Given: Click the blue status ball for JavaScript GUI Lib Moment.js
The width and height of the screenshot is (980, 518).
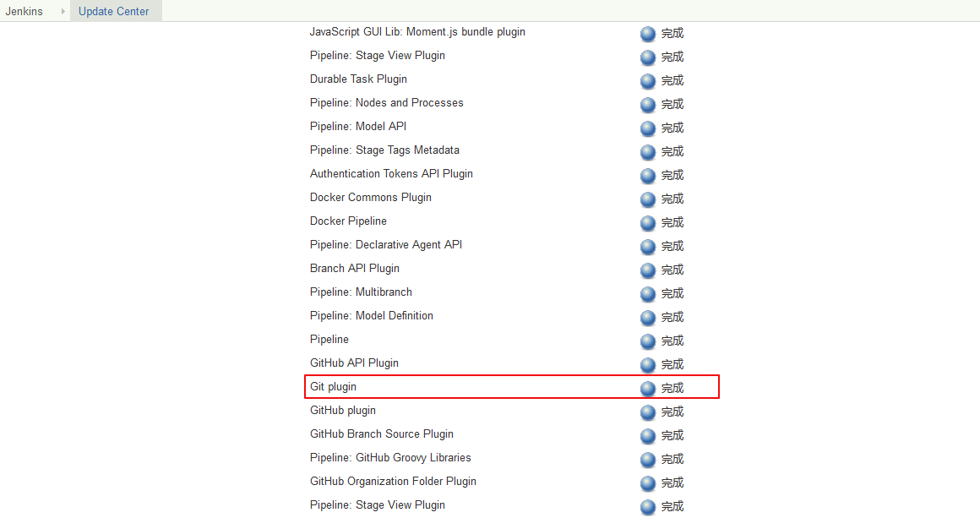Looking at the screenshot, I should (x=648, y=35).
